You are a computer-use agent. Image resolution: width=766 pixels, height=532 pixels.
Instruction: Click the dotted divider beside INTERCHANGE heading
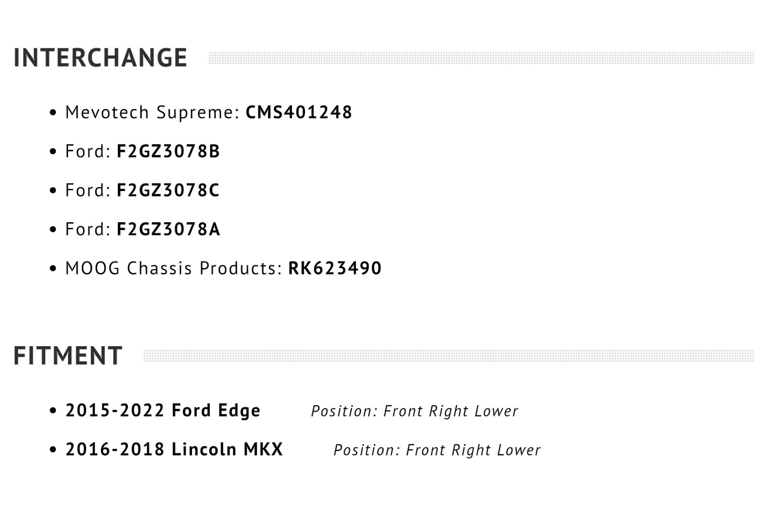click(x=481, y=58)
